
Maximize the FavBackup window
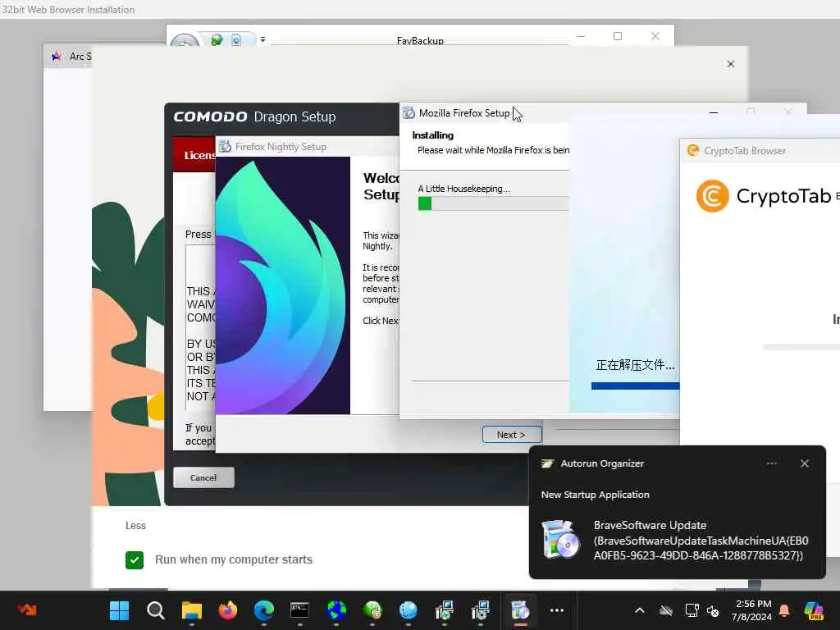click(x=618, y=36)
